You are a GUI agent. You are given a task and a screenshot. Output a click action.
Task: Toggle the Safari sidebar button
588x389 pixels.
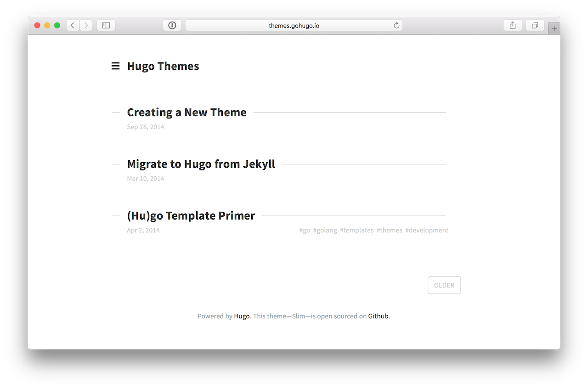[106, 25]
